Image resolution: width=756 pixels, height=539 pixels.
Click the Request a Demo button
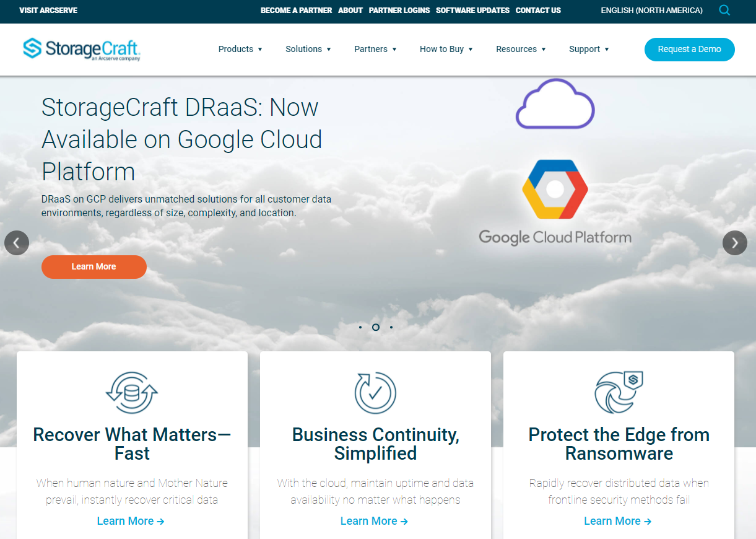tap(689, 50)
